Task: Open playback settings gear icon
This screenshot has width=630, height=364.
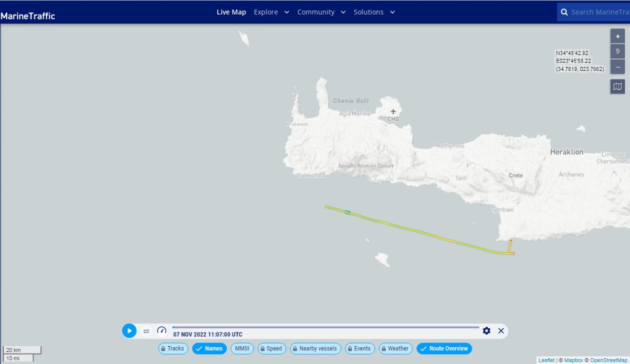Action: (486, 330)
